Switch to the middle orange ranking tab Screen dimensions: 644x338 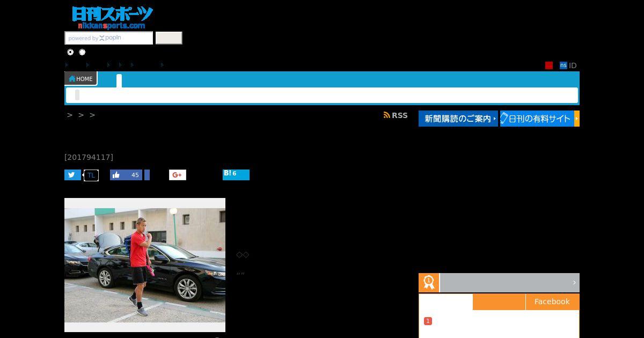[499, 302]
